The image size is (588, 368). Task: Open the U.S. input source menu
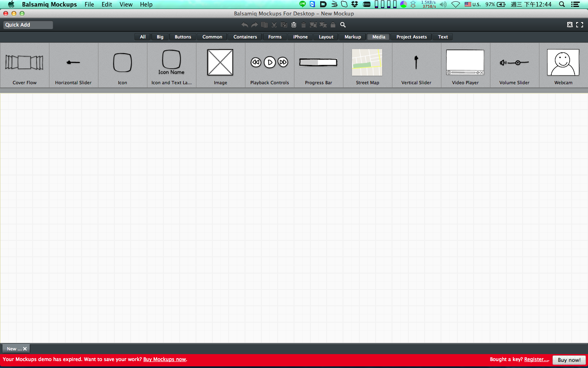(472, 4)
